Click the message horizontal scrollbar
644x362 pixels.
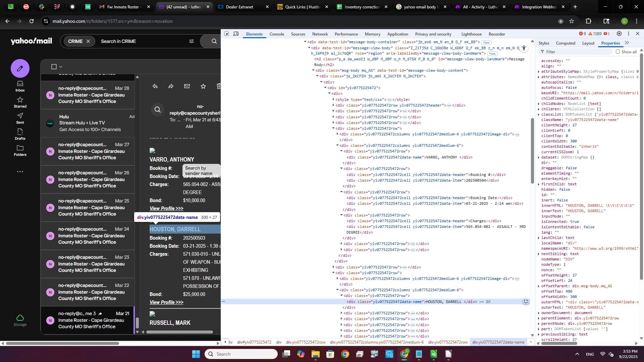point(179,332)
